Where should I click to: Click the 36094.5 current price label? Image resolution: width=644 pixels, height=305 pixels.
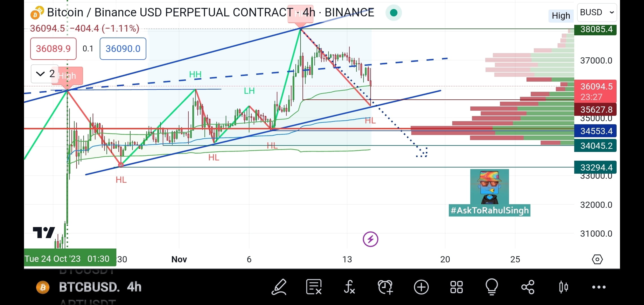595,86
